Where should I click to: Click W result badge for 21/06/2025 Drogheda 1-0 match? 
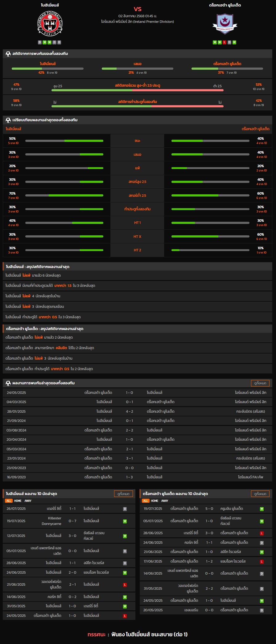262,552
